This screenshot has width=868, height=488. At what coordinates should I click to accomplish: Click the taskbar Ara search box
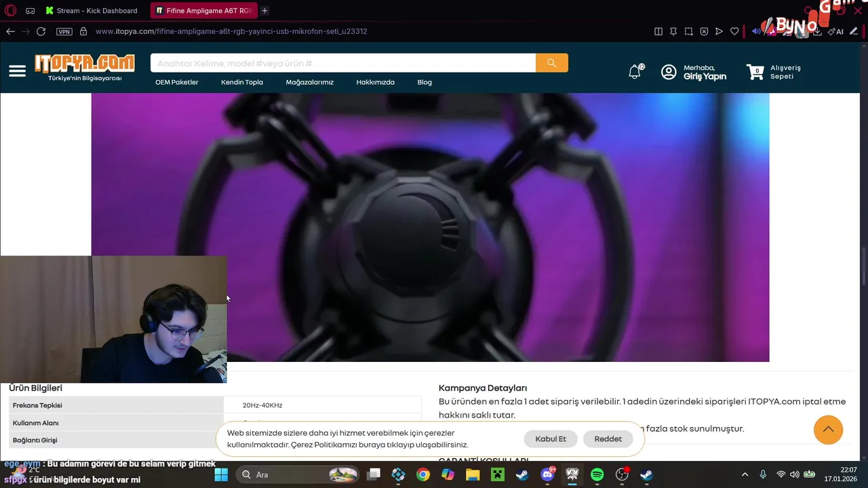[298, 474]
